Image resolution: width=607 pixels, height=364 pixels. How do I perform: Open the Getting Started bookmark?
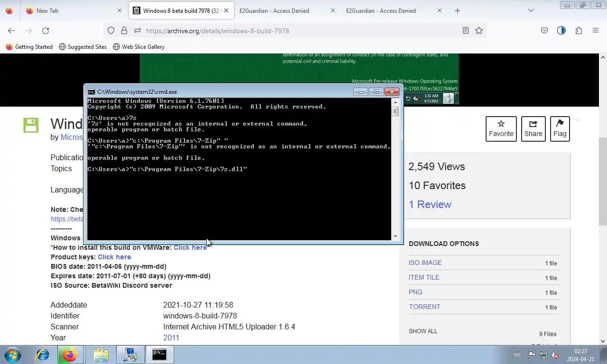pyautogui.click(x=29, y=47)
